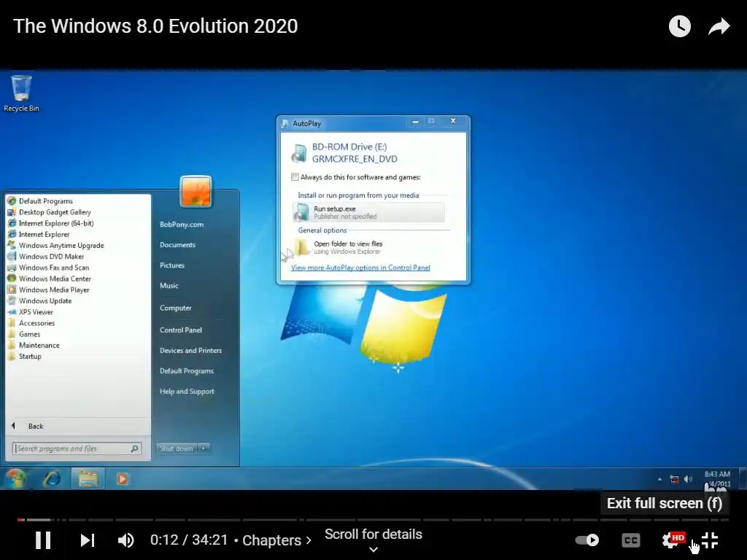Choose Run setup.exe in AutoPlay
Viewport: 747px width, 560px height.
tap(368, 212)
